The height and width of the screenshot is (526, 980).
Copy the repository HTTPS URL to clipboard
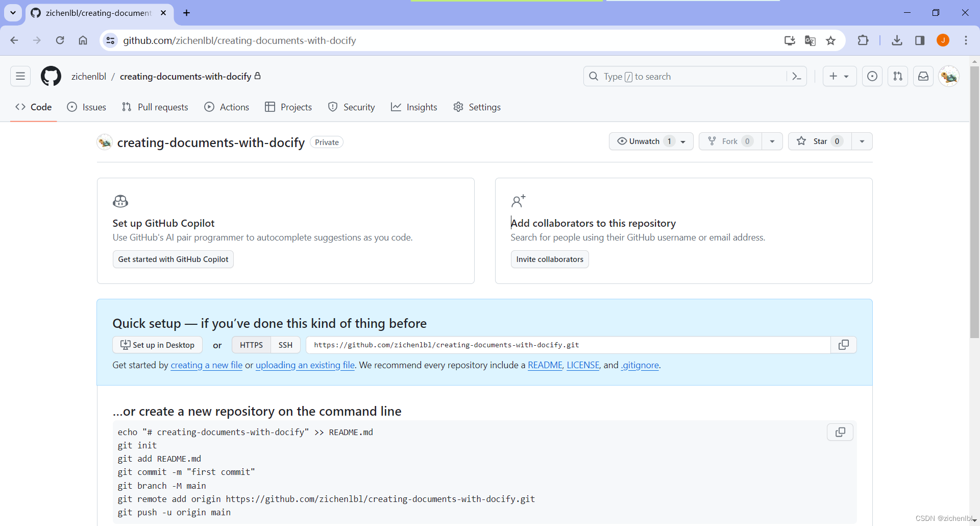844,345
